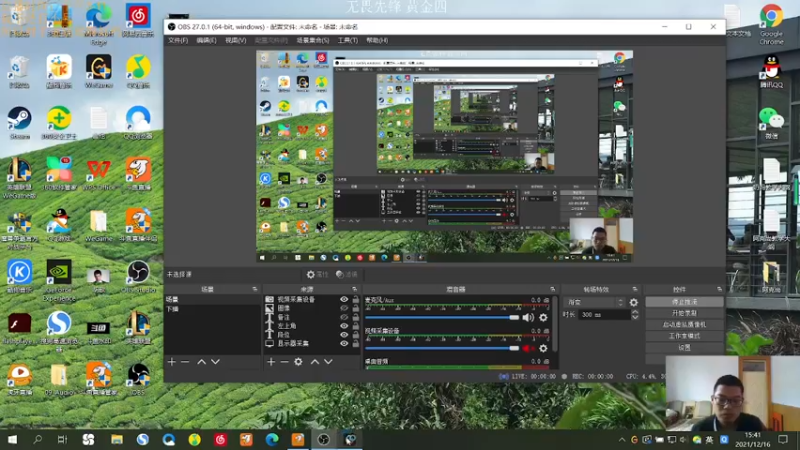Open the 麦克风/Aux audio settings gear
Image resolution: width=800 pixels, height=450 pixels.
[543, 317]
